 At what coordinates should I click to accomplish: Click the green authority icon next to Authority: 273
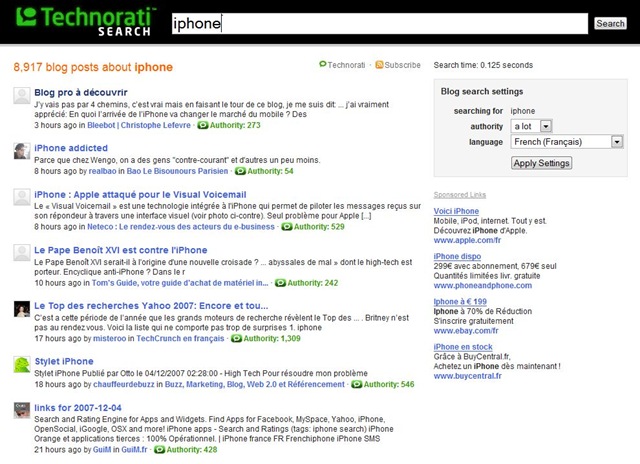(203, 125)
